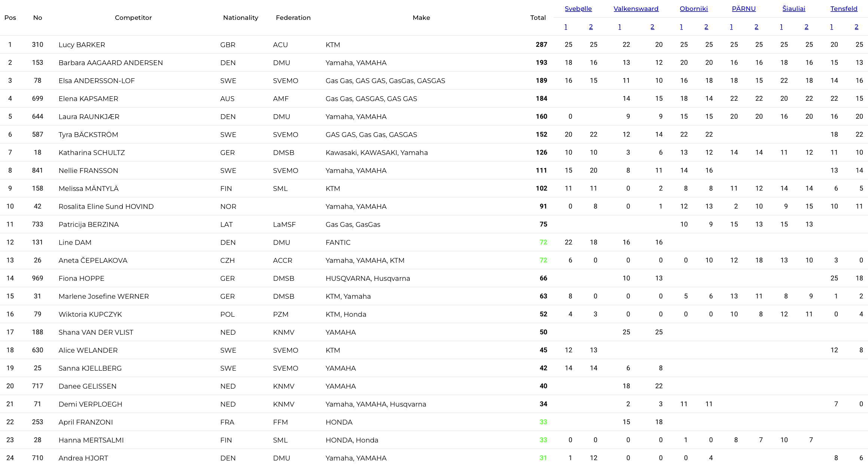Open race 2 link under Tensfeld
Image resolution: width=868 pixels, height=465 pixels.
coord(856,27)
